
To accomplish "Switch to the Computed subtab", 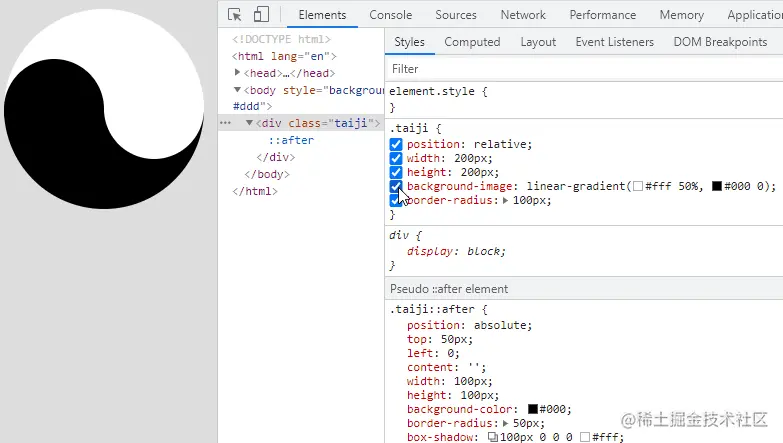I will click(x=472, y=42).
